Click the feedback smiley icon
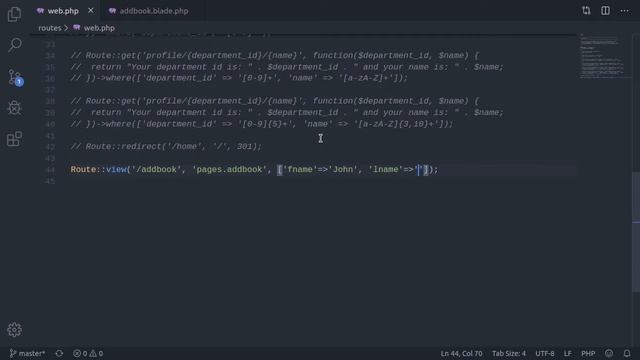This screenshot has width=640, height=360. [x=609, y=353]
